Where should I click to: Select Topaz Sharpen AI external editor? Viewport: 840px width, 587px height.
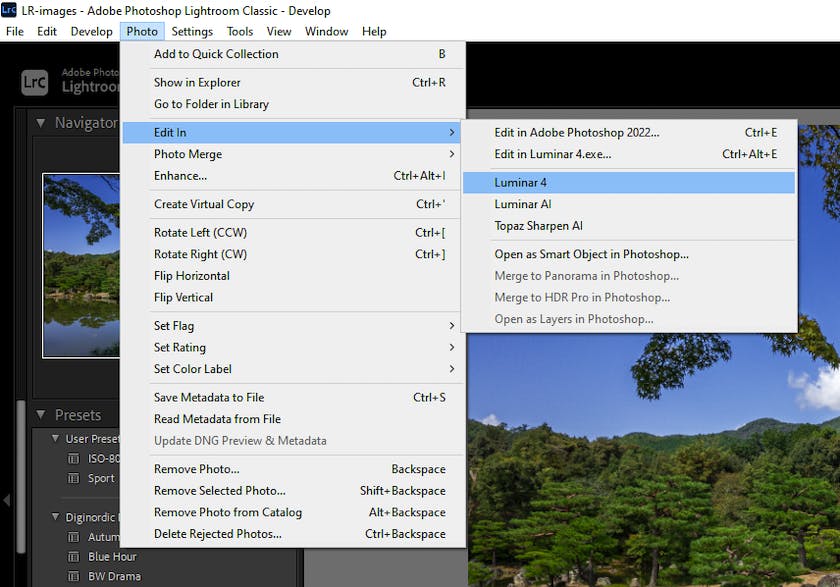point(629,226)
